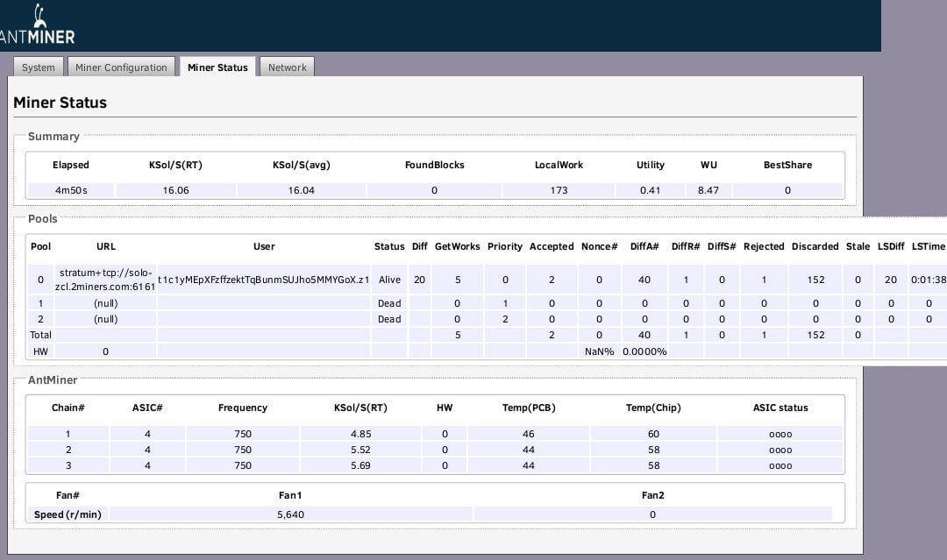
Task: Click the AntMiner logo in the header
Action: coord(37,26)
